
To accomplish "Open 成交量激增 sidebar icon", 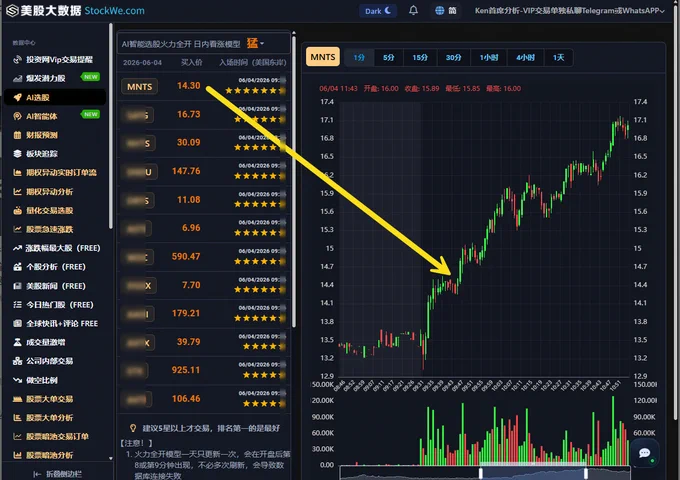I will [17, 343].
